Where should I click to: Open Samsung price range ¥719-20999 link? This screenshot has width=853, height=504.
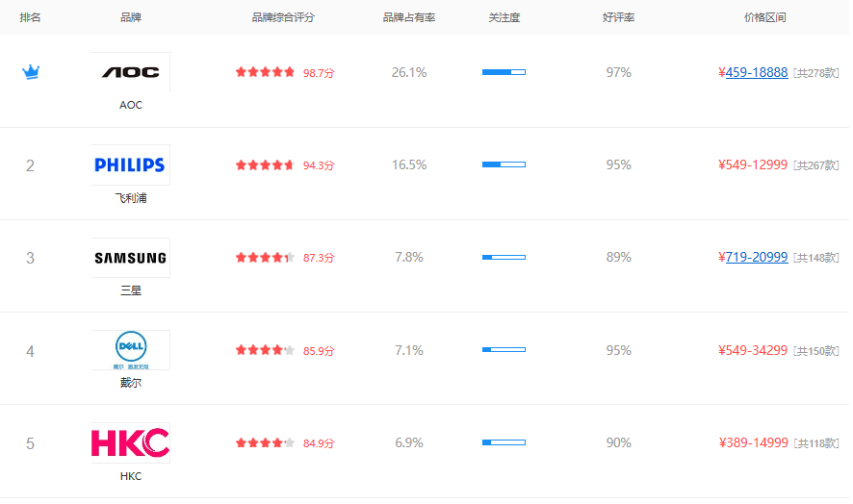pyautogui.click(x=756, y=258)
